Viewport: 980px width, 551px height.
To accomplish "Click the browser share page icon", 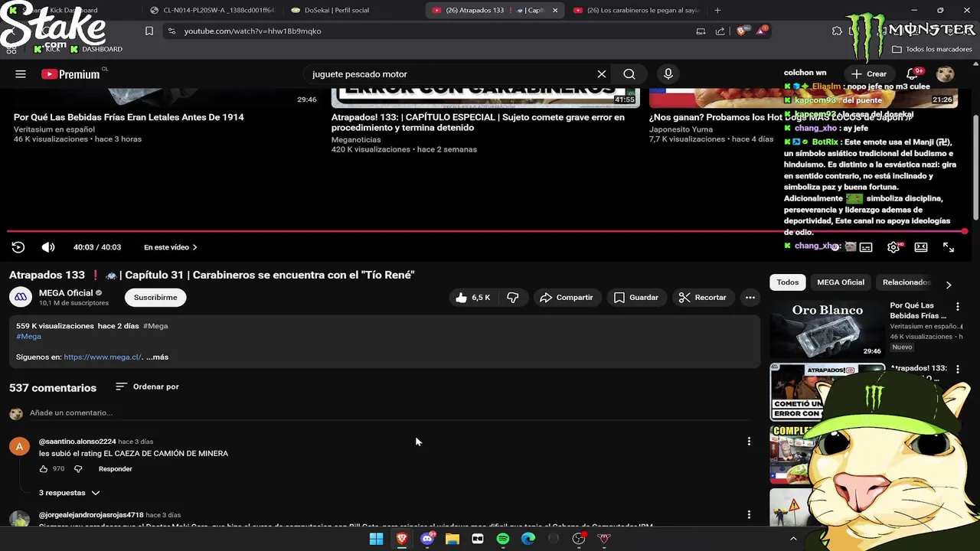I will pyautogui.click(x=720, y=31).
